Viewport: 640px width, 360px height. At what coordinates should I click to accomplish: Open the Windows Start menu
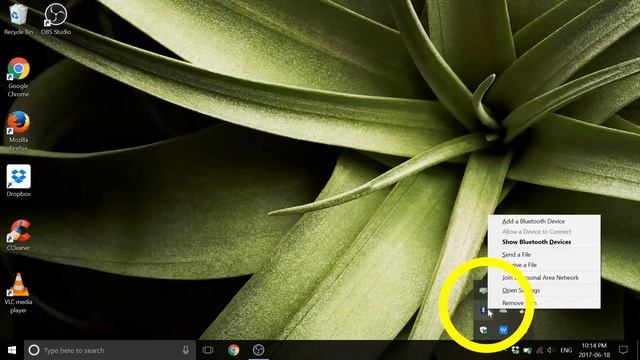pyautogui.click(x=12, y=350)
